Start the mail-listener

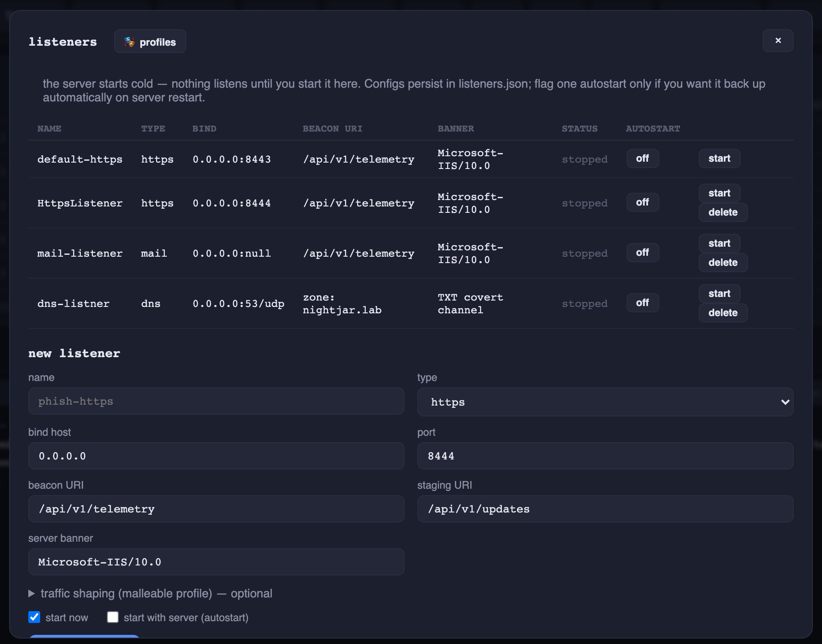pyautogui.click(x=719, y=243)
